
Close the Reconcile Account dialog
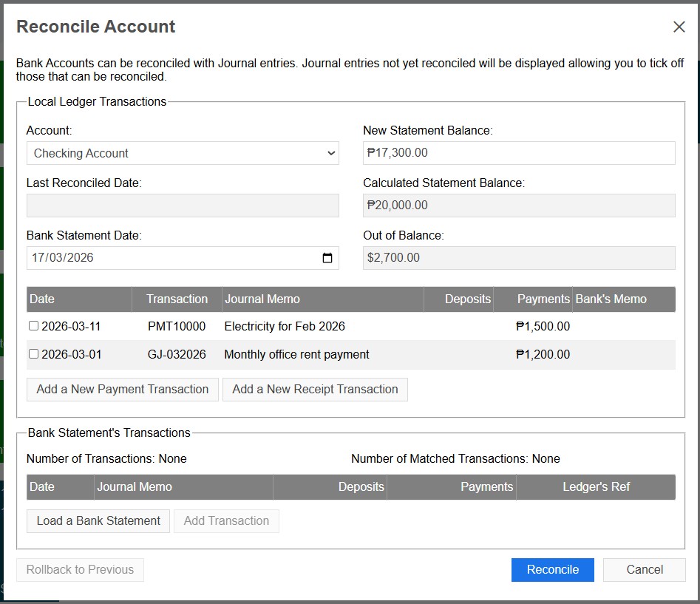[x=679, y=26]
